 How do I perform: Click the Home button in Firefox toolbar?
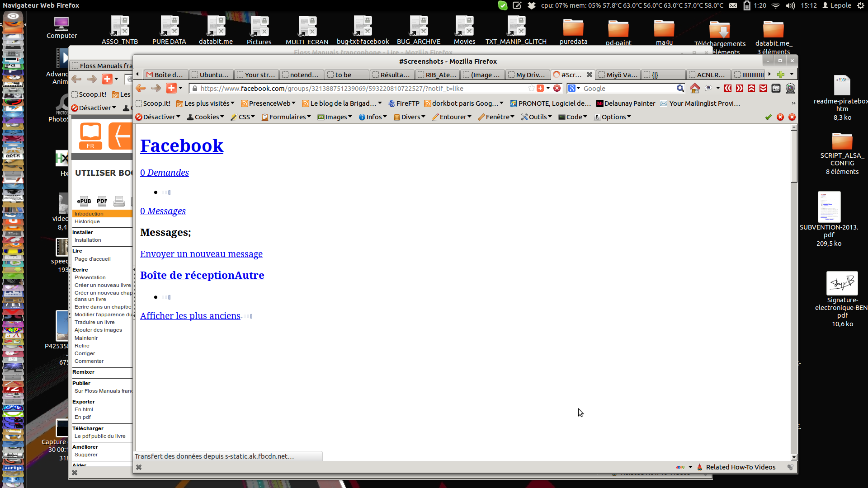tap(694, 89)
